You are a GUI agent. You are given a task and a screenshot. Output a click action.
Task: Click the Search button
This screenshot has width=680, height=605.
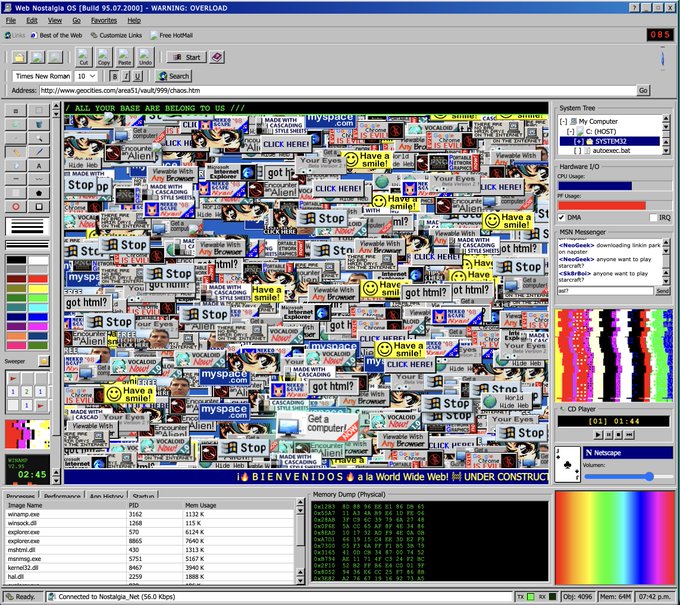[x=173, y=76]
